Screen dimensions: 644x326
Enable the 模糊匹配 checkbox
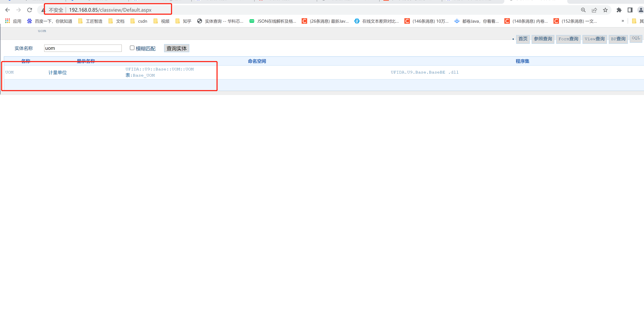pos(132,48)
